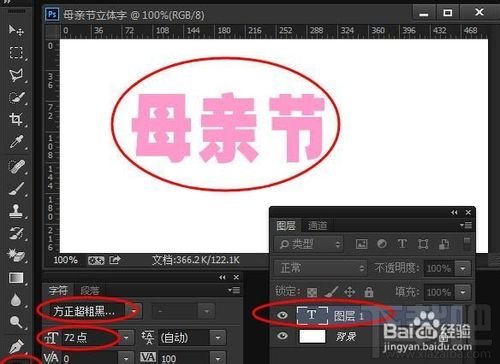Select the Eyedropper tool

pos(16,142)
